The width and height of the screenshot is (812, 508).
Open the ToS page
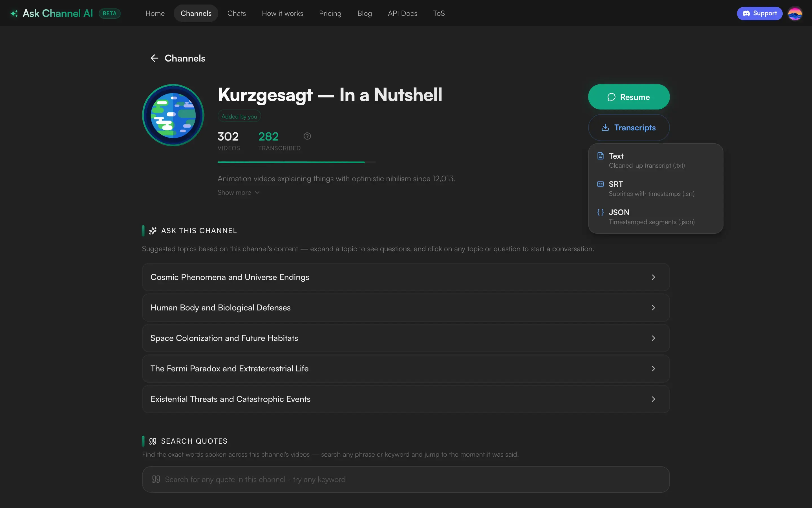tap(439, 14)
